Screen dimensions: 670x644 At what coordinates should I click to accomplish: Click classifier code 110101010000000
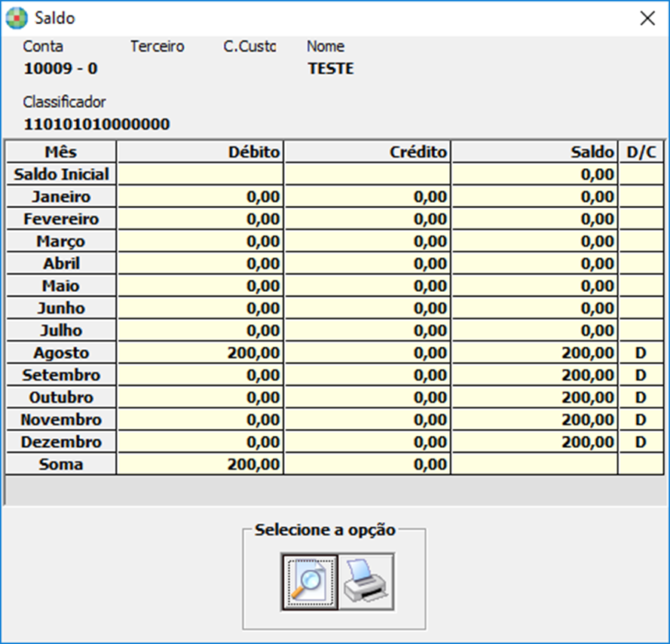pyautogui.click(x=97, y=124)
